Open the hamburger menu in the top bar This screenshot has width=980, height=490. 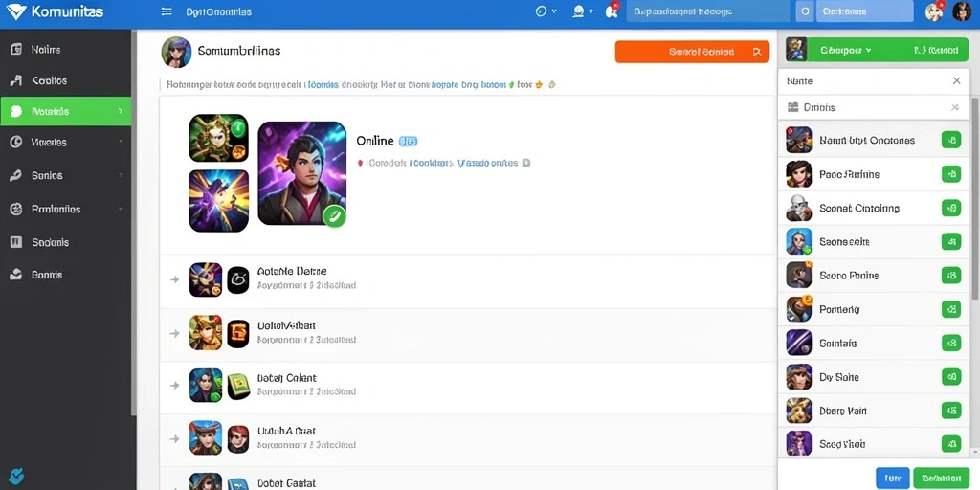(167, 11)
